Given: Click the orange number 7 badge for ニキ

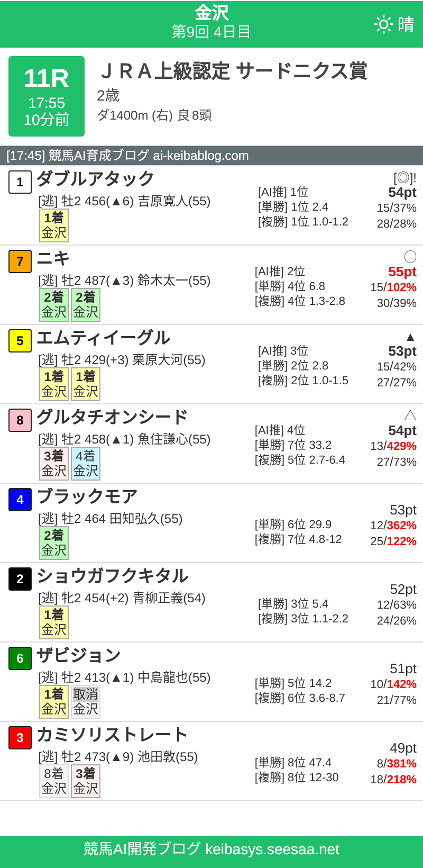Looking at the screenshot, I should click(20, 261).
